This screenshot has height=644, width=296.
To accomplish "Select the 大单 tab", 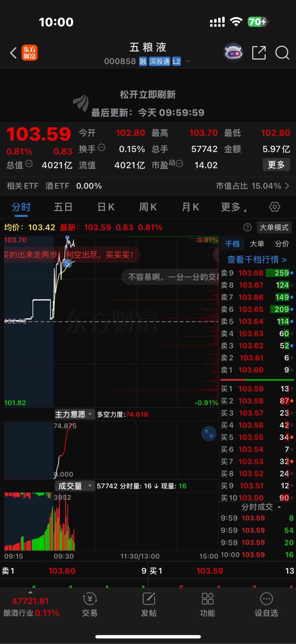I will coord(257,244).
